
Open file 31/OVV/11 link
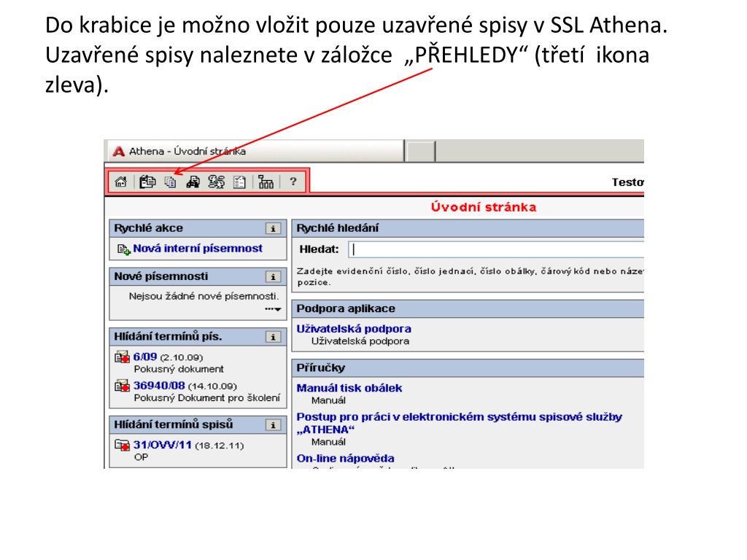coord(163,445)
